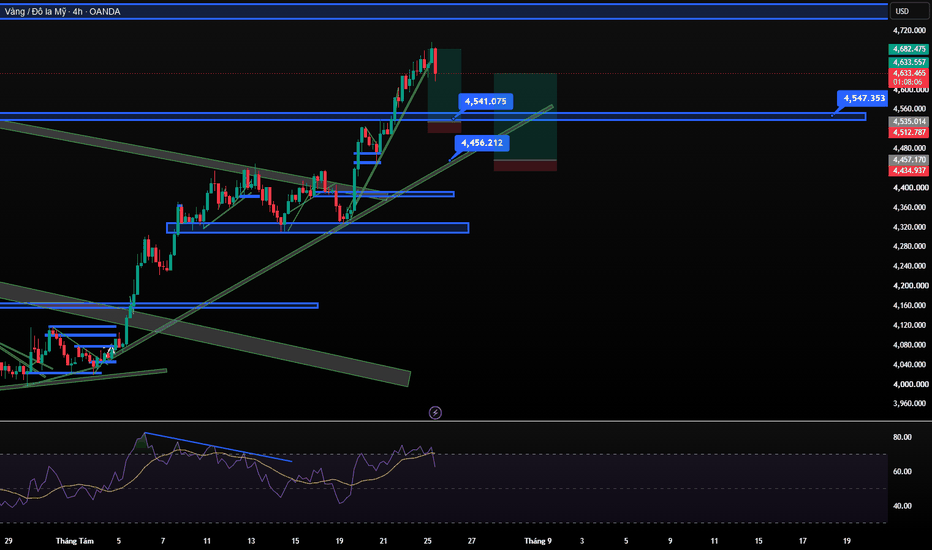The width and height of the screenshot is (932, 550).
Task: Select the blue RSI divergence trendline
Action: [x=218, y=447]
